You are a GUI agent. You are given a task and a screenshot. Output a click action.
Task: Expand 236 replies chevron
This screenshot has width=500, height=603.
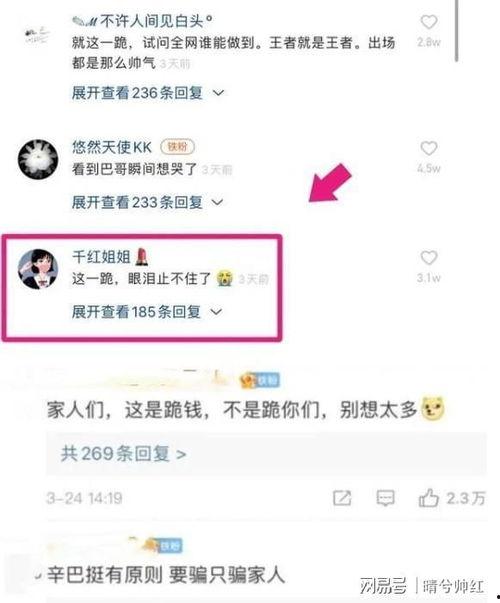coord(218,93)
